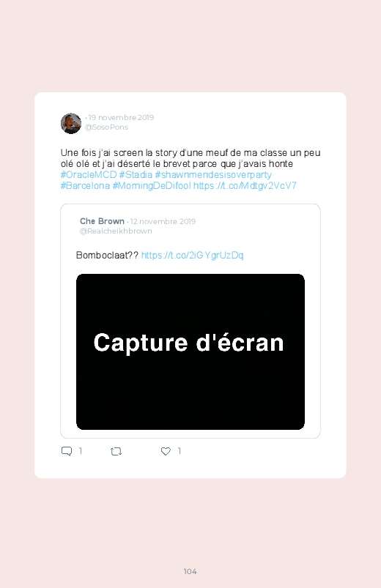Open the @SosoPons profile avatar
381x588 pixels.
71,123
